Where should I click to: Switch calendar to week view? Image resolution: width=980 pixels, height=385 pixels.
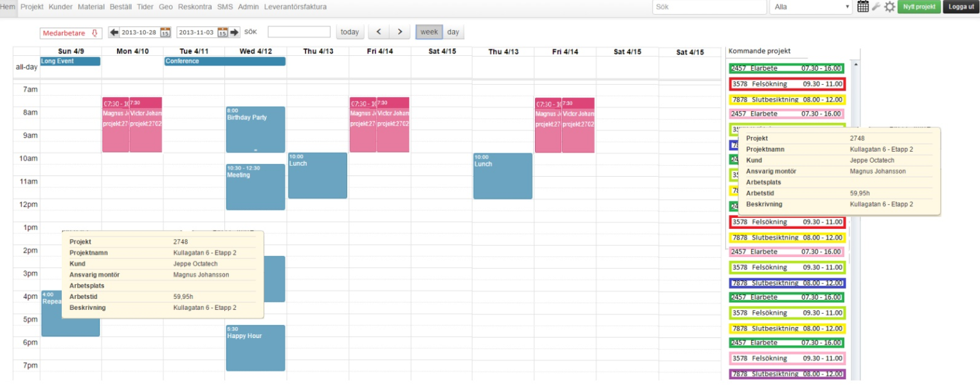(x=429, y=31)
